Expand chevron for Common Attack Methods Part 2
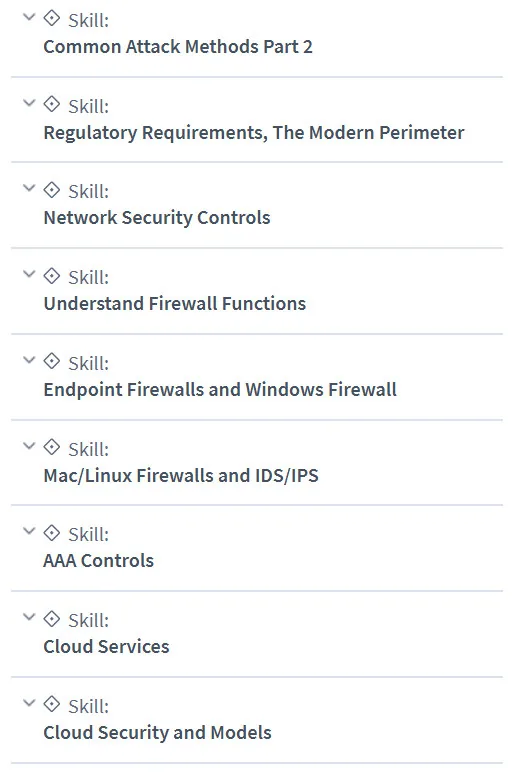513x774 pixels. click(x=30, y=17)
